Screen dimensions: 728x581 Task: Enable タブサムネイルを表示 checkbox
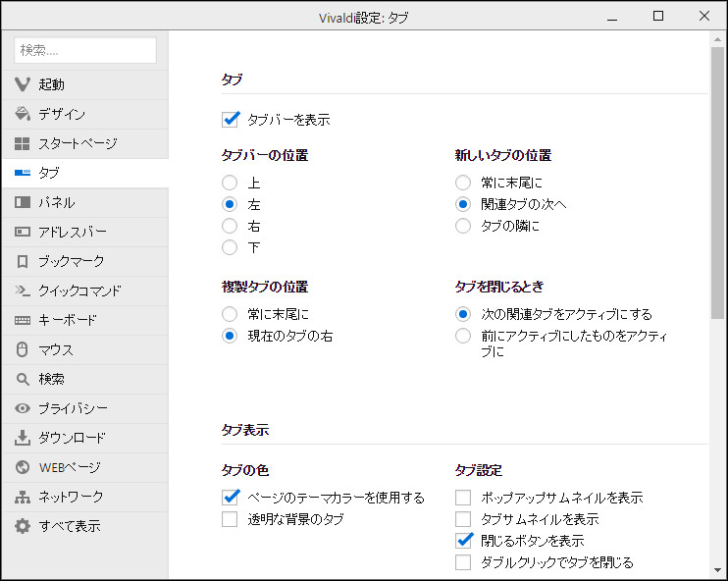(x=463, y=519)
